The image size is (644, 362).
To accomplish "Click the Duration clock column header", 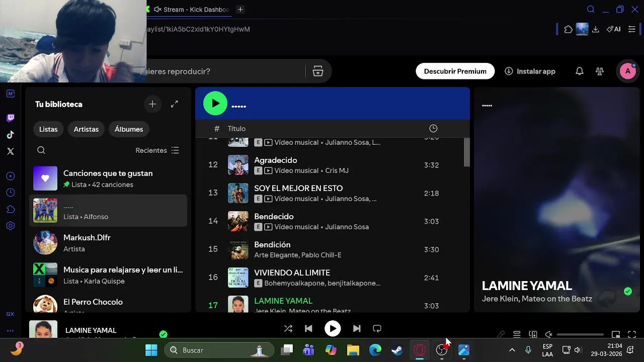I will point(433,129).
